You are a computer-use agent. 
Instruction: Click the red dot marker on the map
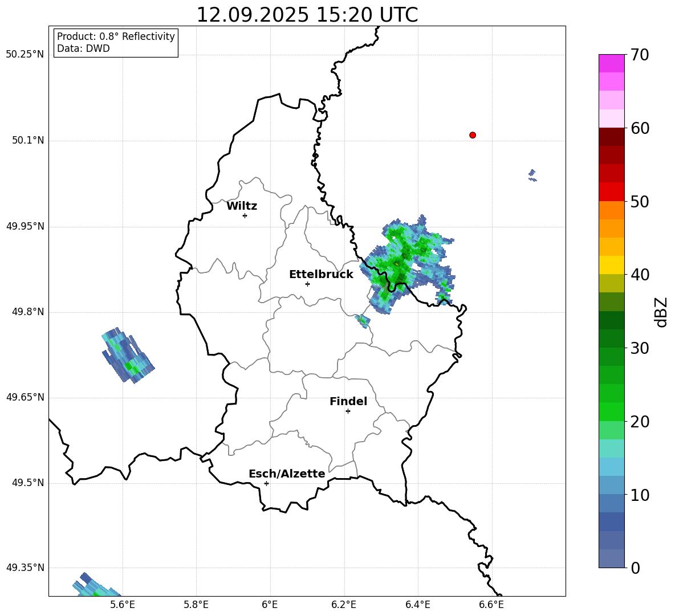(473, 135)
